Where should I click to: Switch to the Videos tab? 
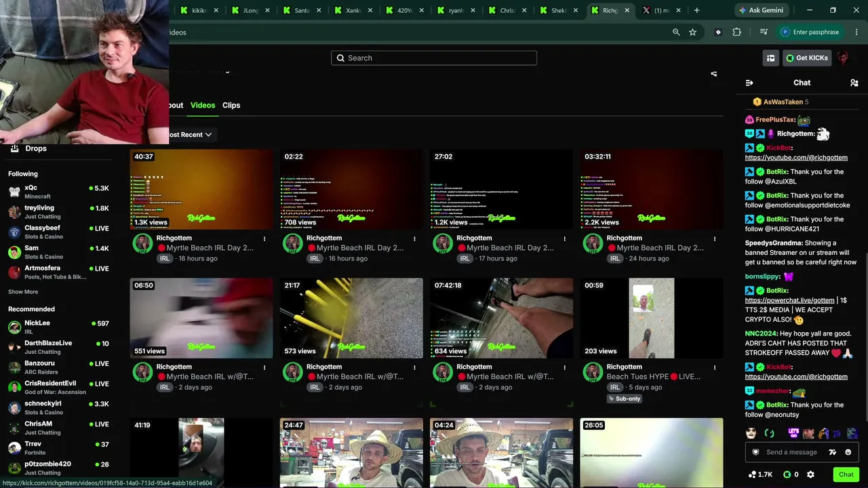pyautogui.click(x=203, y=105)
